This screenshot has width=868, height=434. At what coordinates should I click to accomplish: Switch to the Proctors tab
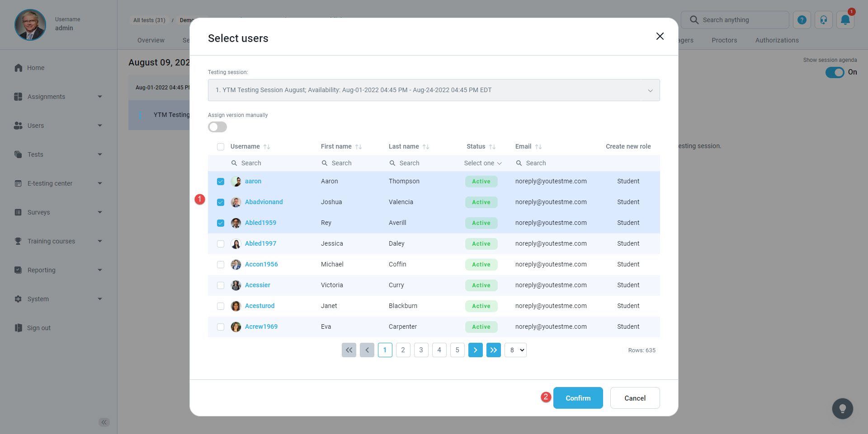click(x=724, y=40)
